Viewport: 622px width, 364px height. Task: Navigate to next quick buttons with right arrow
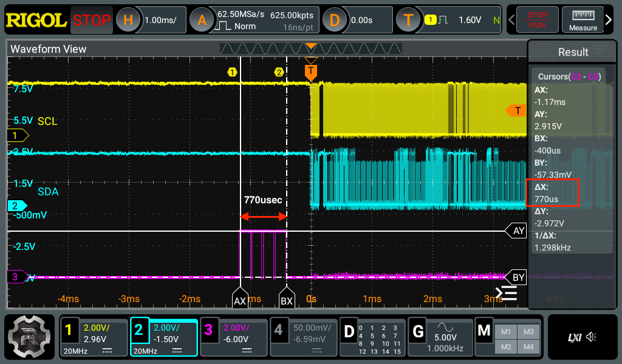coord(609,19)
